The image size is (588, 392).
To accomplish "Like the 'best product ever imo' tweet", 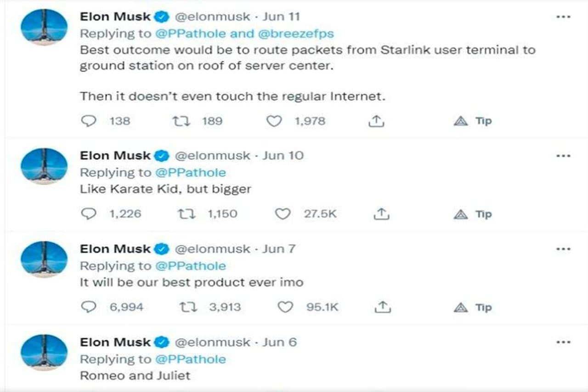I will coord(285,307).
